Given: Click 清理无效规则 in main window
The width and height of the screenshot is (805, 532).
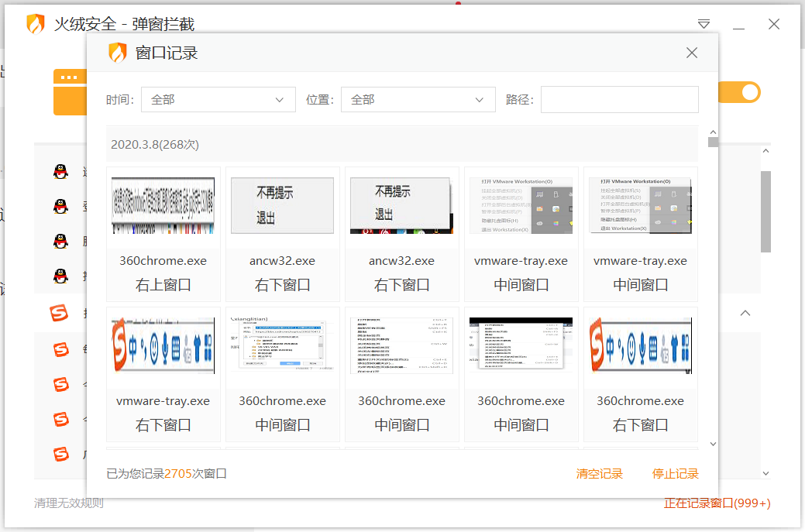Looking at the screenshot, I should point(69,503).
